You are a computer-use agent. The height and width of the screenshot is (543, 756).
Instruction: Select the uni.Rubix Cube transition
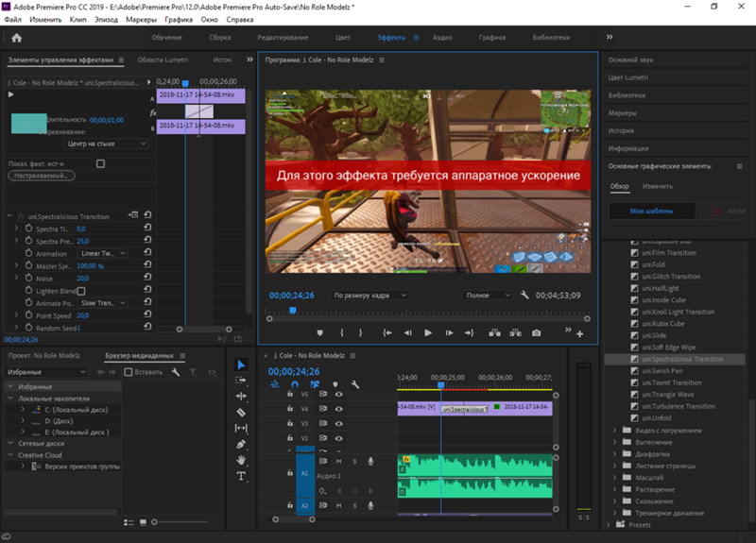point(663,324)
